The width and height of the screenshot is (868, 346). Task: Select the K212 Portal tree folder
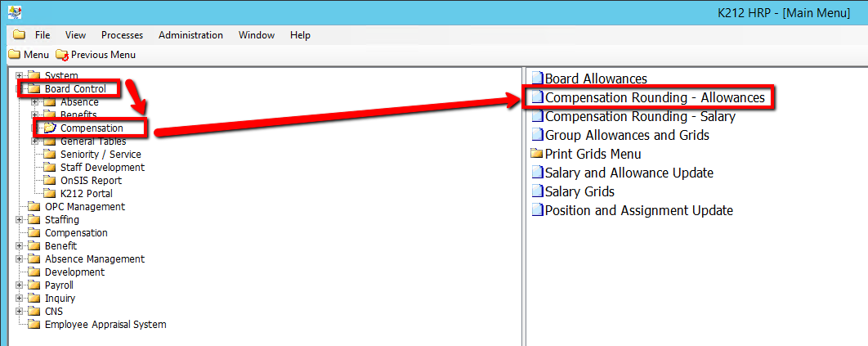86,194
